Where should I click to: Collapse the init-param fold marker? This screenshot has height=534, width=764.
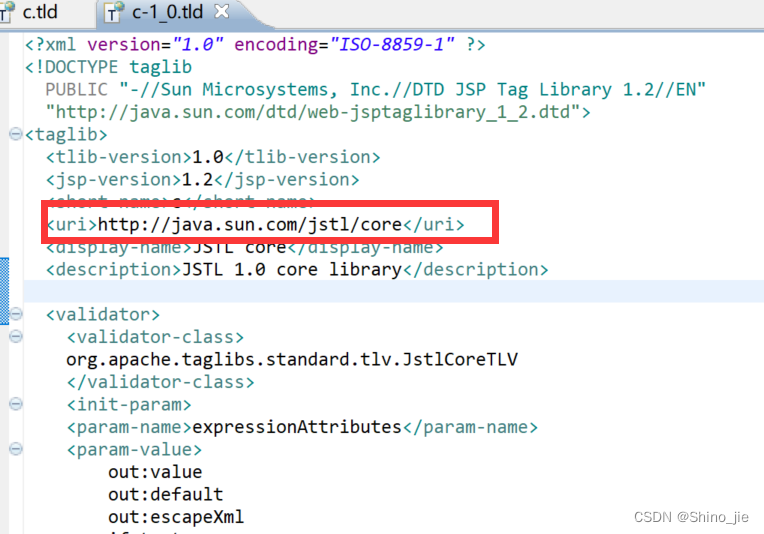pyautogui.click(x=16, y=403)
